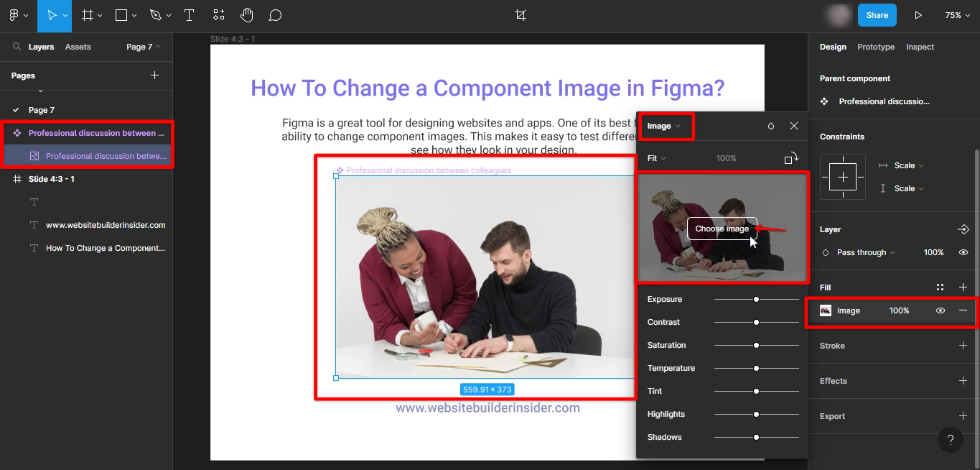Rotate image with the rotate icon
980x470 pixels.
(x=791, y=158)
